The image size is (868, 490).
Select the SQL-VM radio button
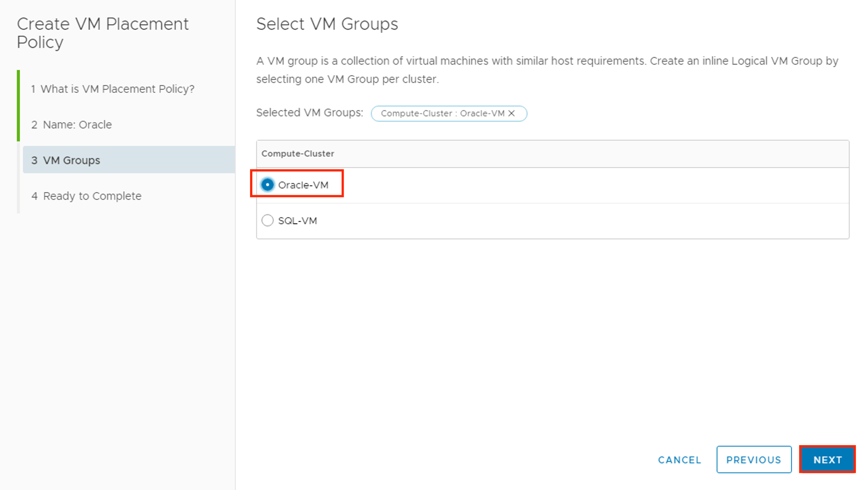[x=268, y=220]
